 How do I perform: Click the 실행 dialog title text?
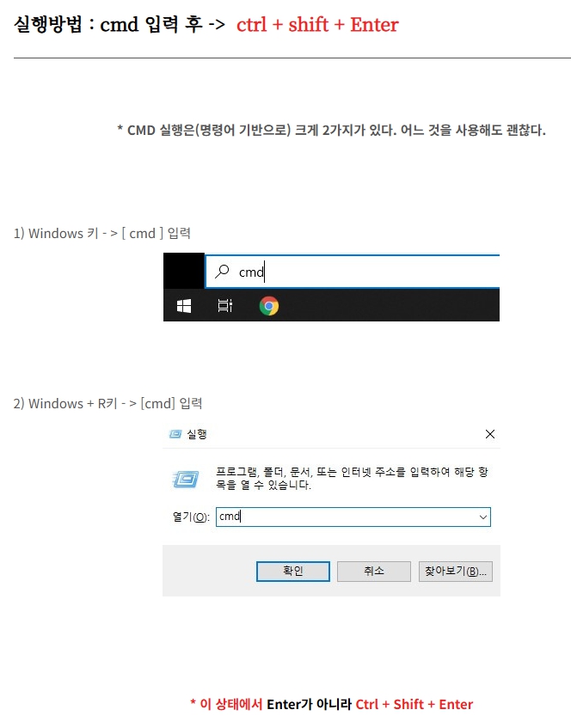tap(197, 434)
